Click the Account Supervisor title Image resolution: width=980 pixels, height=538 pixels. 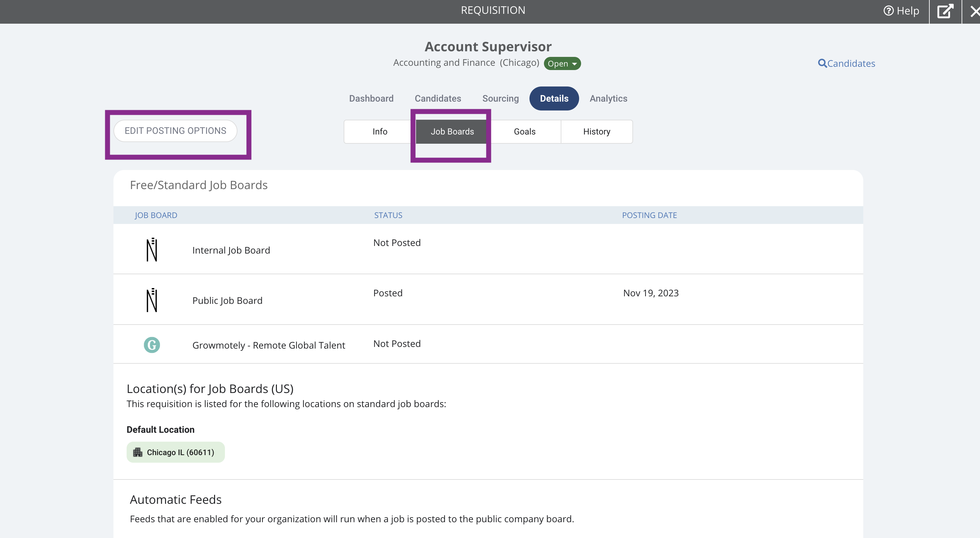click(488, 46)
